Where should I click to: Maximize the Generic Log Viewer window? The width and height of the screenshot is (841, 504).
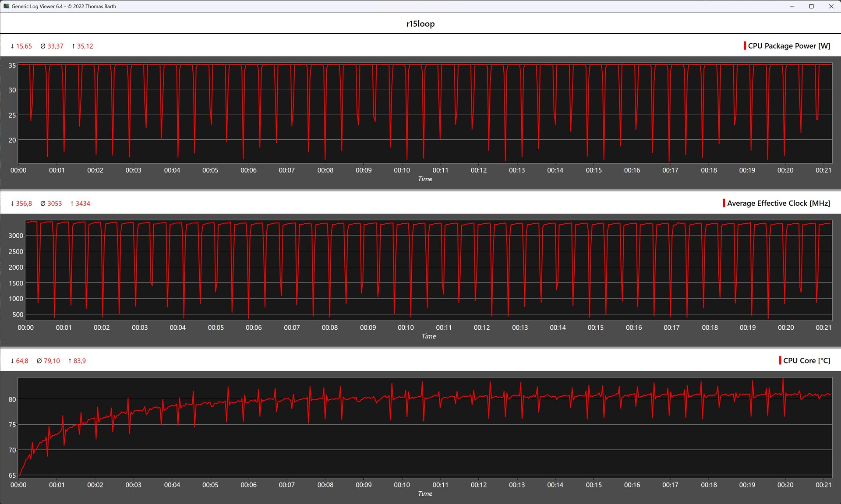tap(811, 6)
